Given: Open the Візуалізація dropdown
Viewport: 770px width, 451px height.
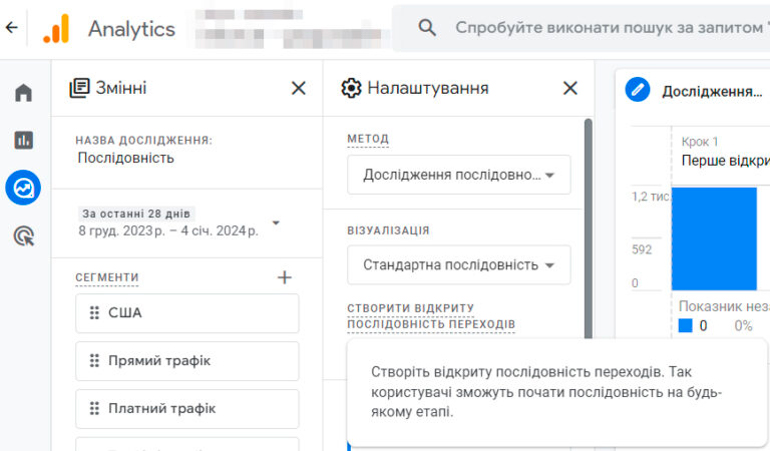Looking at the screenshot, I should click(x=459, y=265).
